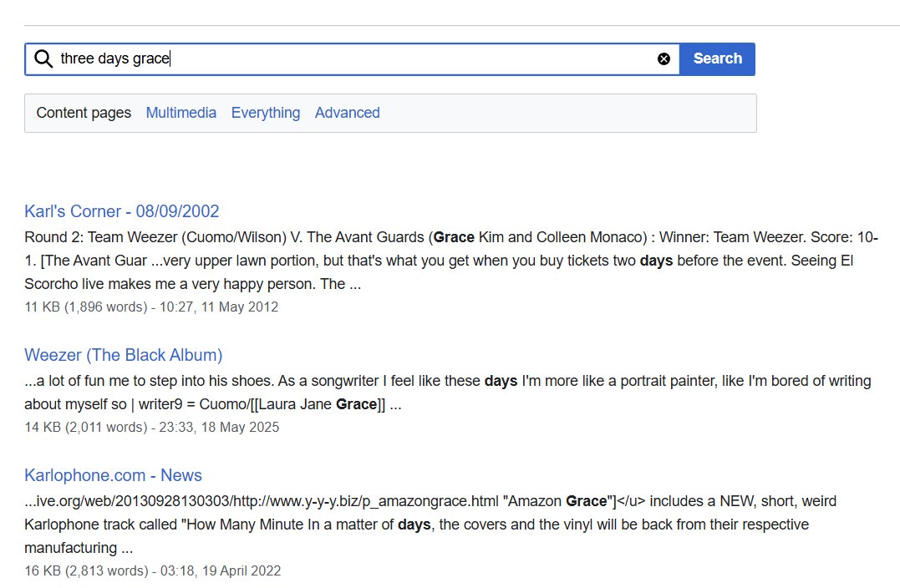
Task: Switch to the Everything search profile
Action: click(x=265, y=113)
